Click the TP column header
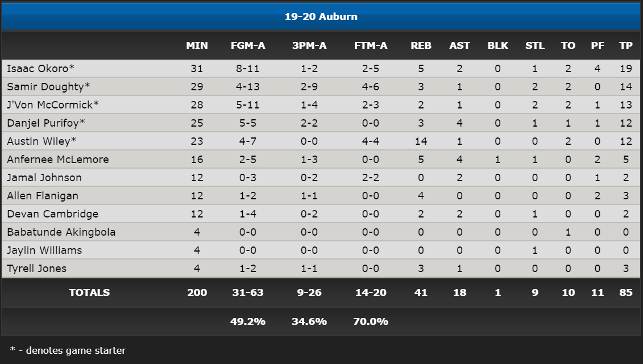Viewport: 643px width, 364px height. click(626, 45)
